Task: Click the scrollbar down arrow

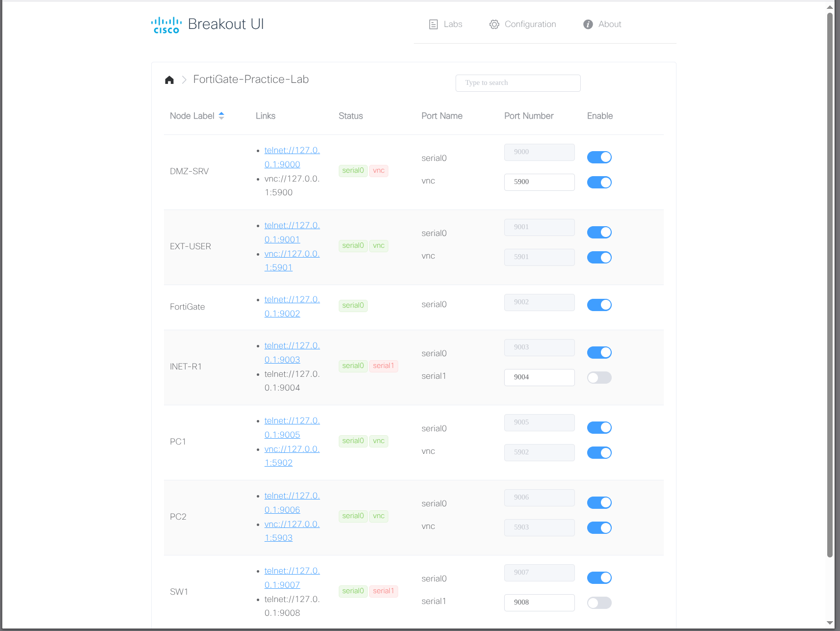Action: point(830,623)
